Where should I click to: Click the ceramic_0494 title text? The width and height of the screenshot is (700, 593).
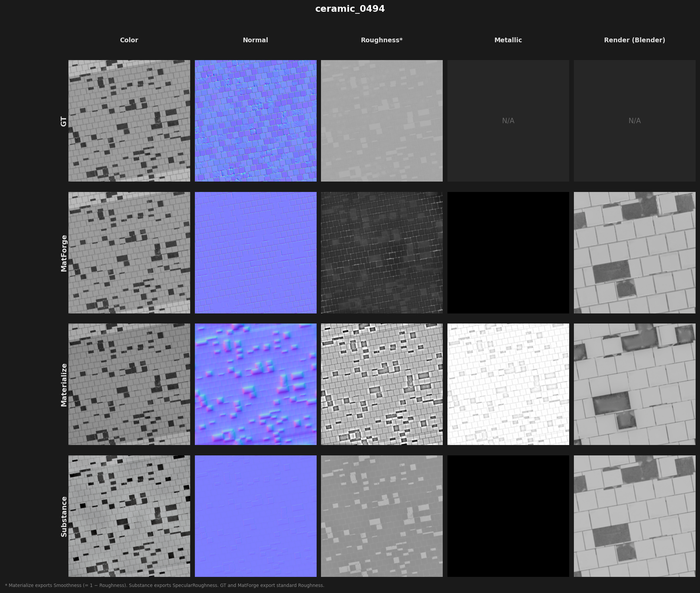[350, 9]
